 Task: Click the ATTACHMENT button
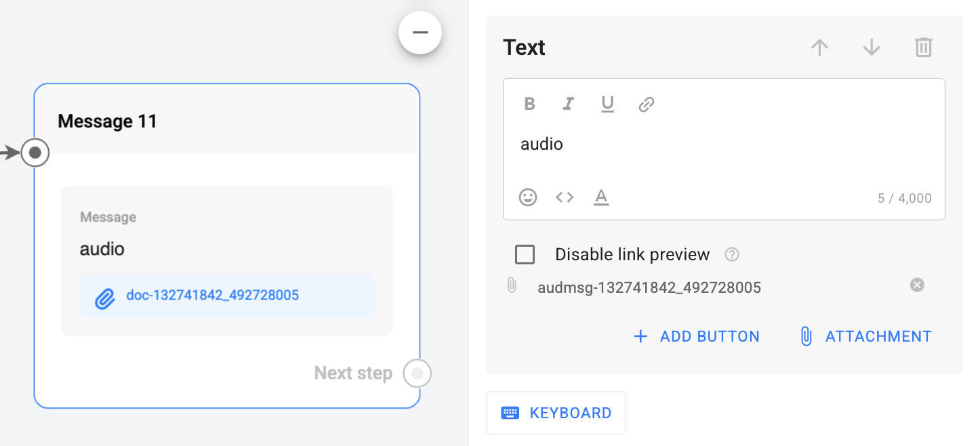coord(865,336)
